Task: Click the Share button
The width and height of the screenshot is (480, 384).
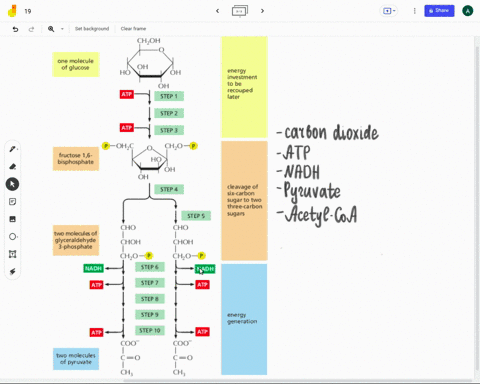Action: click(x=439, y=11)
